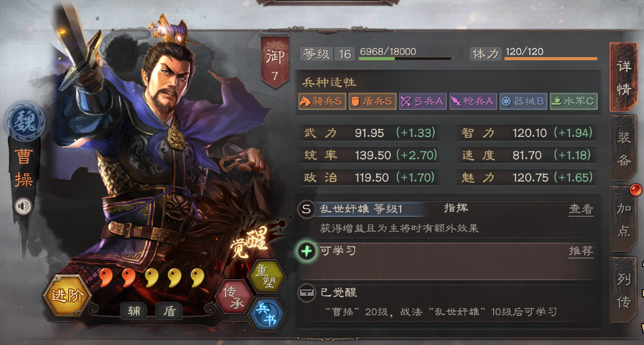Screen dimensions: 644x345
Task: Click the 魏 faction emblem
Action: coord(25,122)
